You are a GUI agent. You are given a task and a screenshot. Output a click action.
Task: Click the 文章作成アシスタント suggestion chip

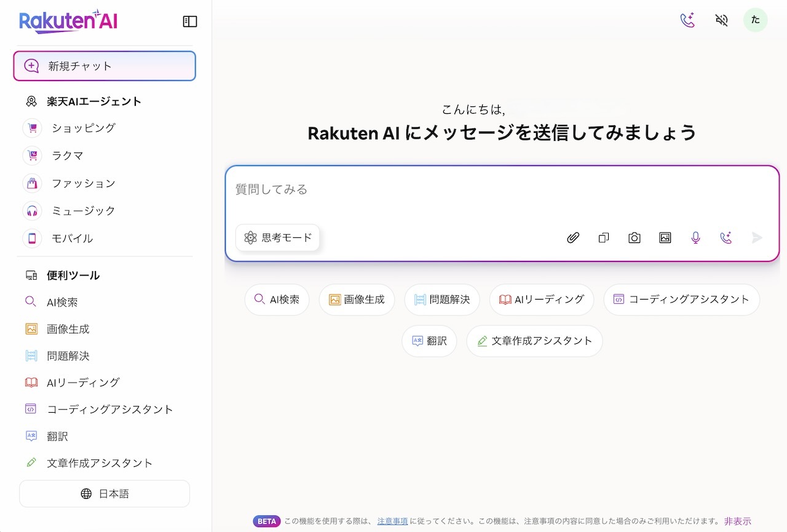534,341
